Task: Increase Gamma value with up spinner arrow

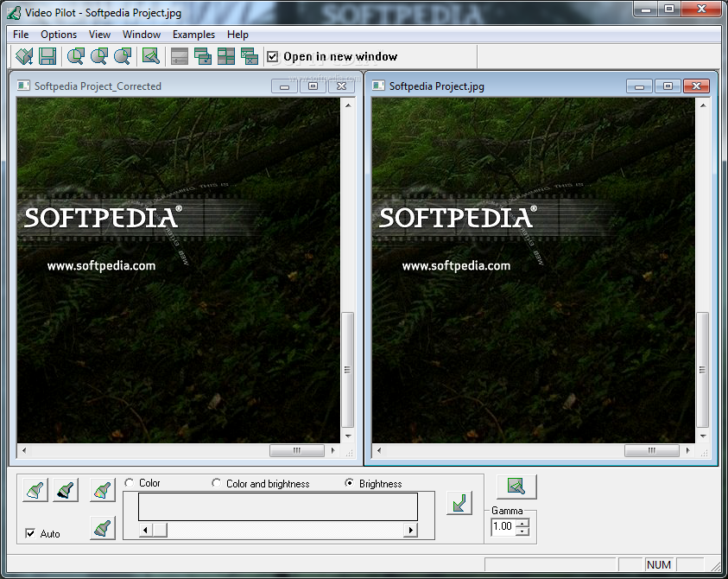Action: click(522, 523)
